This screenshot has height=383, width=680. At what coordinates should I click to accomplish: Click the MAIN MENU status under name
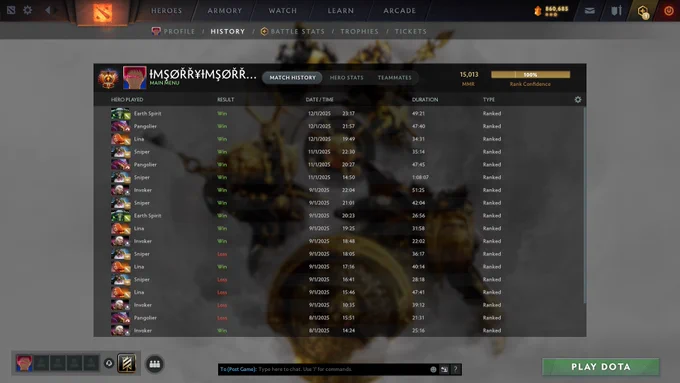point(164,83)
